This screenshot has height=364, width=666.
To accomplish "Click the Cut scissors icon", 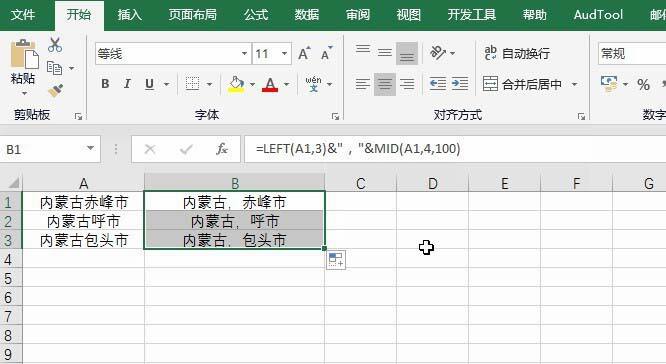I will click(55, 45).
